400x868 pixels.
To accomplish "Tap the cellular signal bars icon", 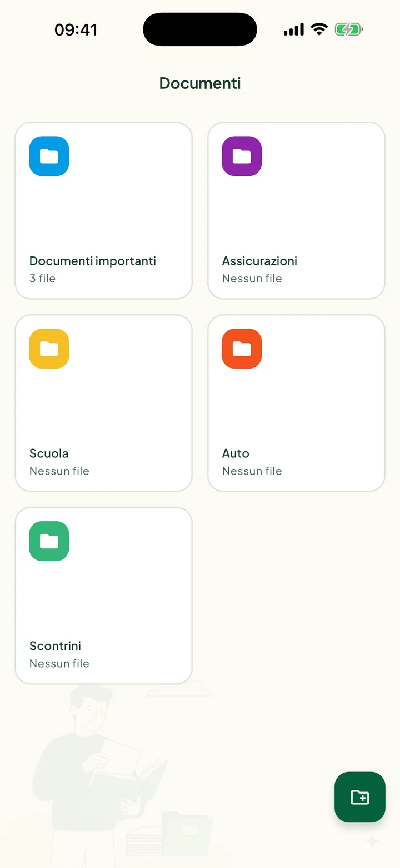I will (x=294, y=29).
